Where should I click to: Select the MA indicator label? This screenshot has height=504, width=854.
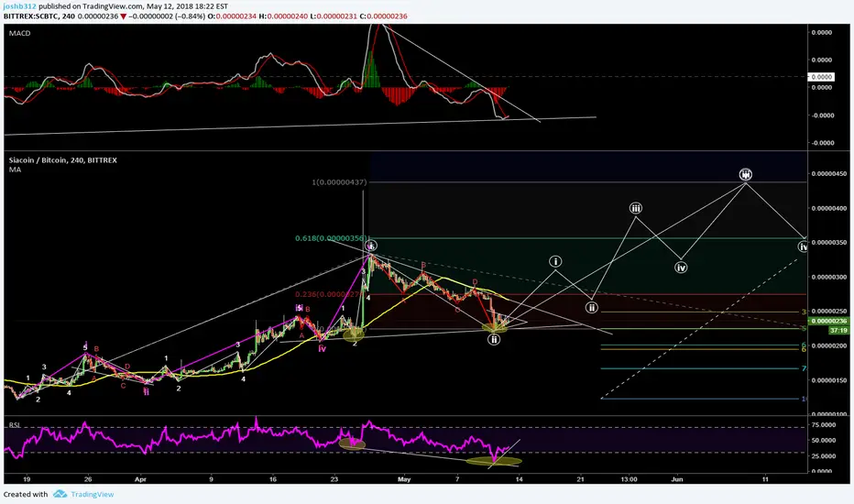(15, 170)
